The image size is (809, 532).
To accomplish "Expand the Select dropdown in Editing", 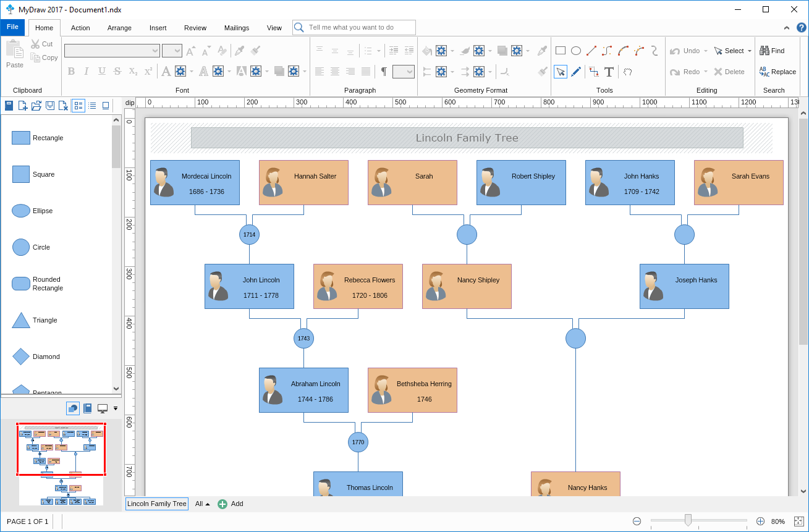I will pyautogui.click(x=750, y=51).
